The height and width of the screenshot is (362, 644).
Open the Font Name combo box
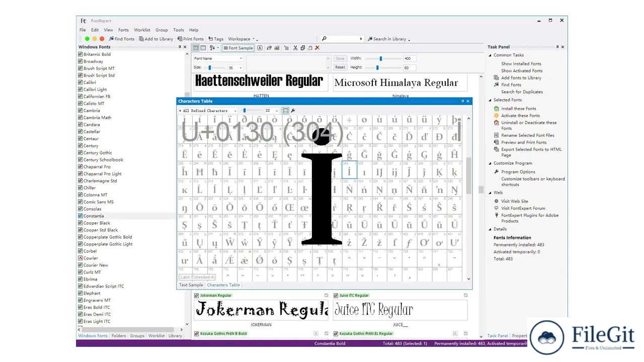tap(218, 58)
